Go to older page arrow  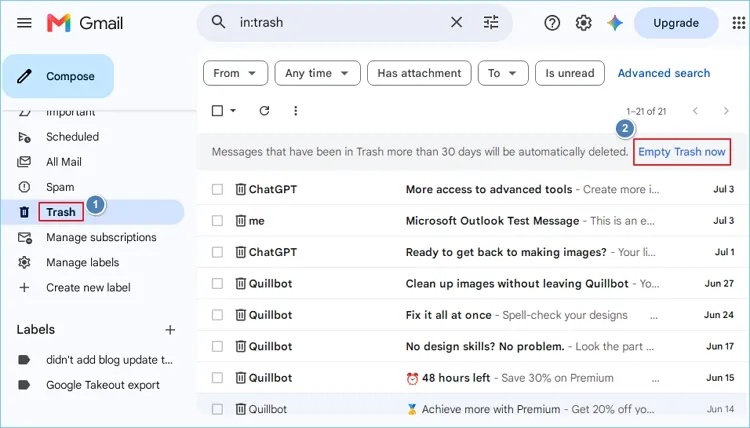[726, 111]
